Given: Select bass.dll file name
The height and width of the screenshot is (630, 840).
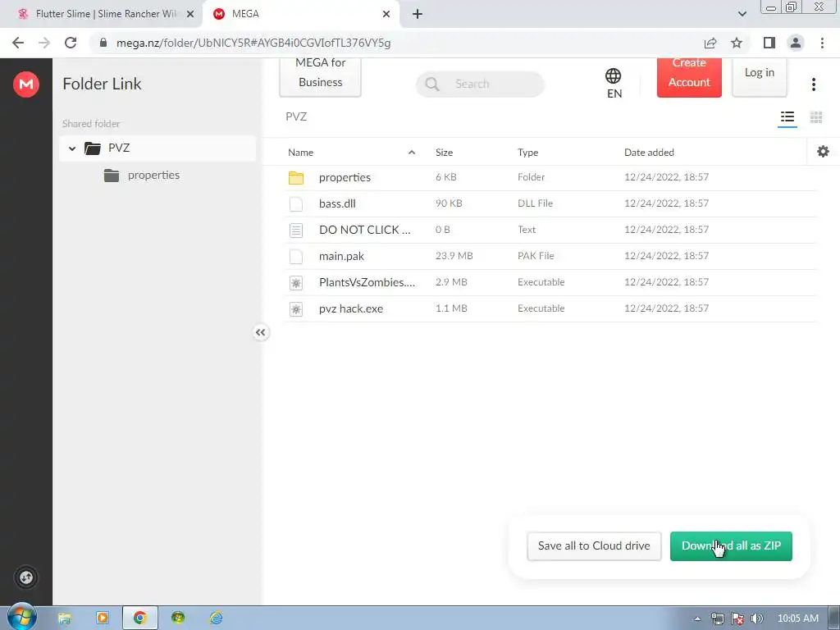Looking at the screenshot, I should point(337,203).
